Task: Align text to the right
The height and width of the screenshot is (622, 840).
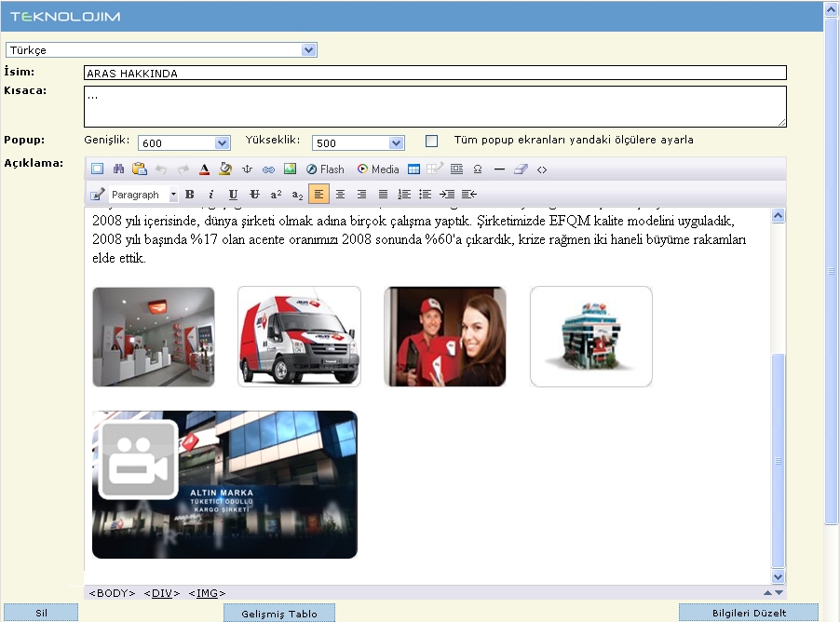Action: point(361,194)
